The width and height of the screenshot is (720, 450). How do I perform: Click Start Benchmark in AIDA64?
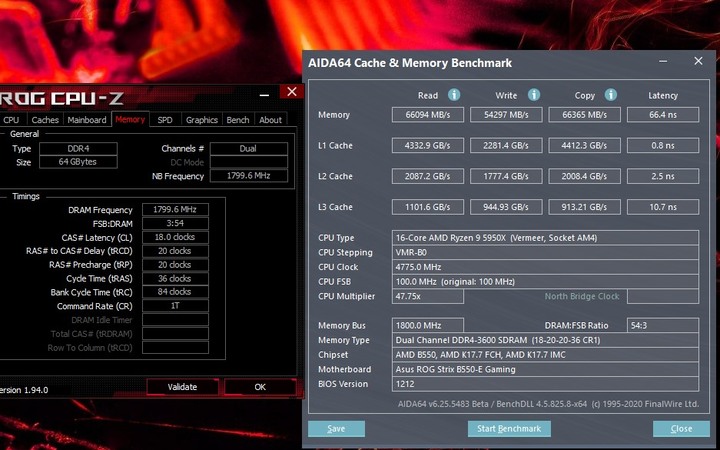click(509, 428)
